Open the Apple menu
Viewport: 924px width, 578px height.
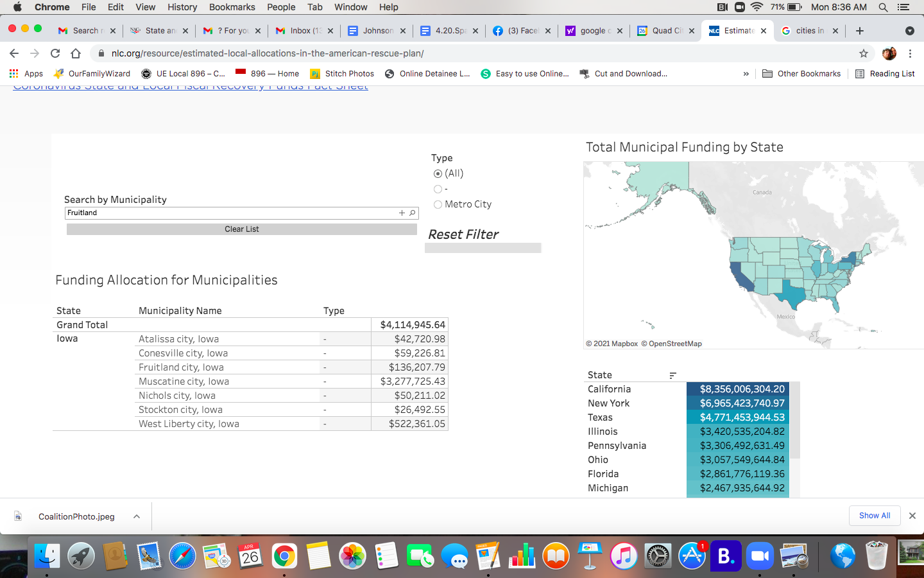pyautogui.click(x=17, y=7)
